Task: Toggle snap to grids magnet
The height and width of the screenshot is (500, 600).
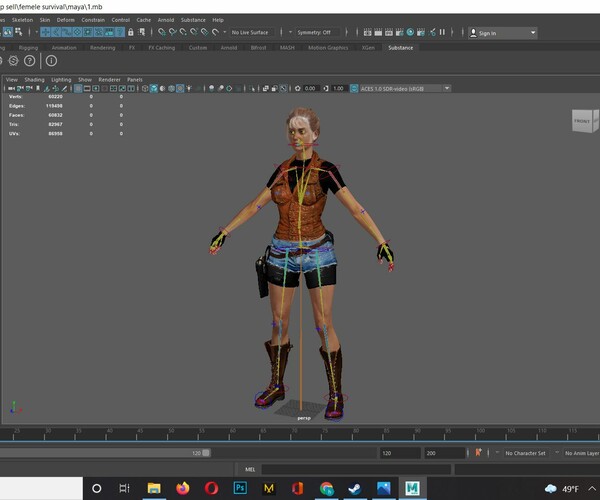Action: 161,33
